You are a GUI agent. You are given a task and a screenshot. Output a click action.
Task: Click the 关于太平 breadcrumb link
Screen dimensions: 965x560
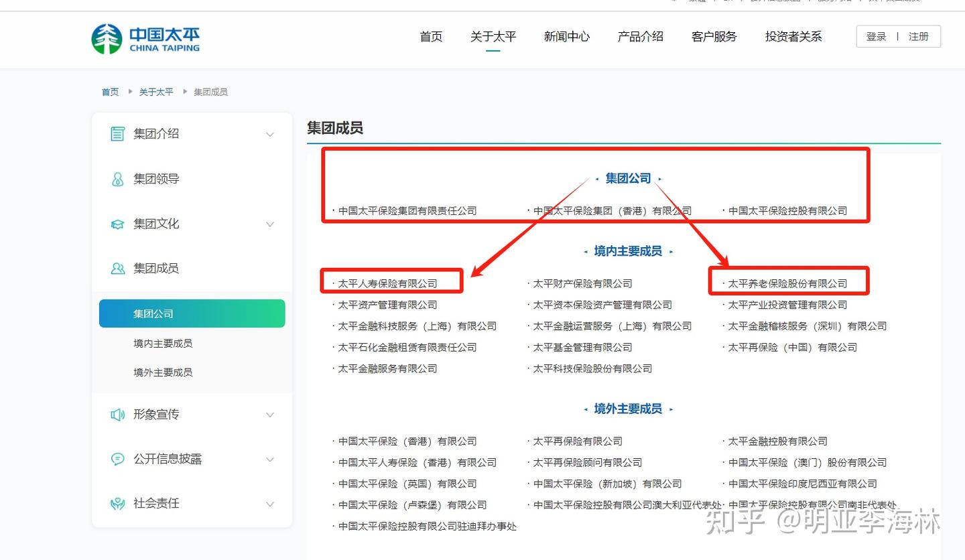pyautogui.click(x=156, y=92)
